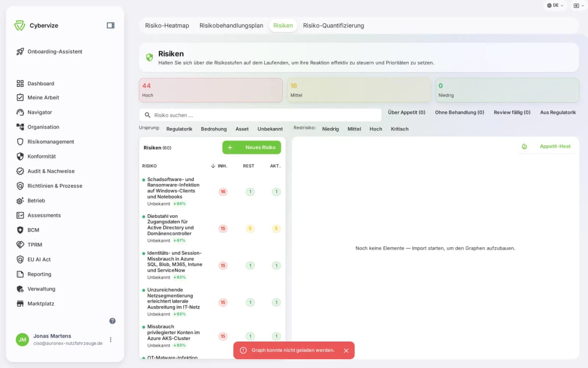Click the ↓67% reduction badge
This screenshot has height=368, width=588.
coord(179,240)
